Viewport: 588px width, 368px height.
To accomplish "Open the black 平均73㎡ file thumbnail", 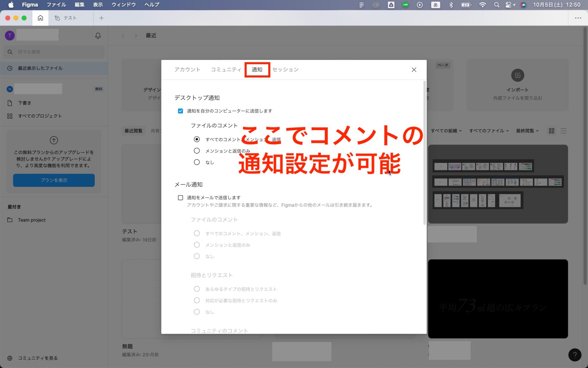I will [x=498, y=299].
